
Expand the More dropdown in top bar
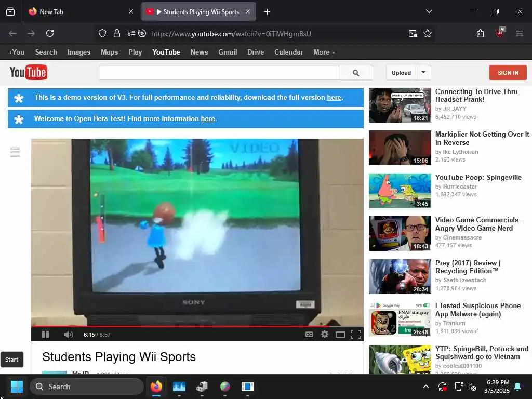[324, 52]
